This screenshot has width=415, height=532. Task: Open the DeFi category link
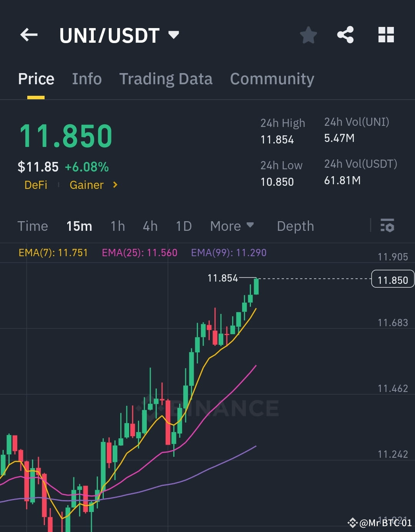pyautogui.click(x=36, y=185)
